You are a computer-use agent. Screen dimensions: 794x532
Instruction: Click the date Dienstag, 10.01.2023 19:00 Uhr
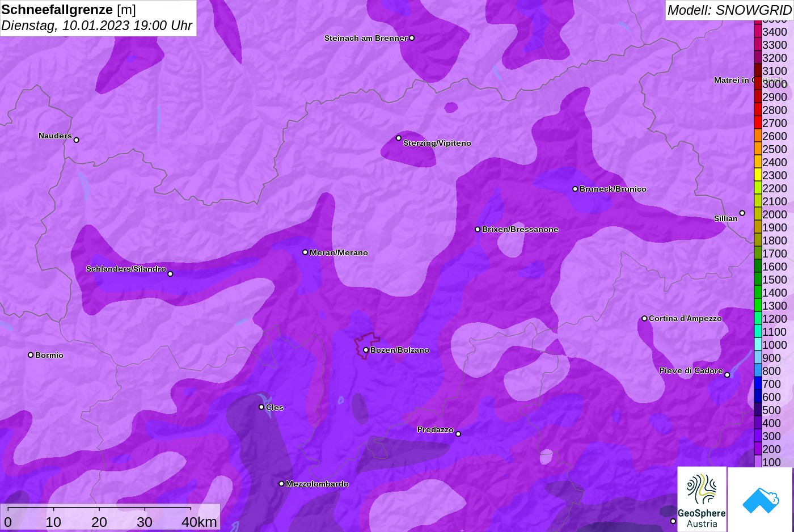96,26
